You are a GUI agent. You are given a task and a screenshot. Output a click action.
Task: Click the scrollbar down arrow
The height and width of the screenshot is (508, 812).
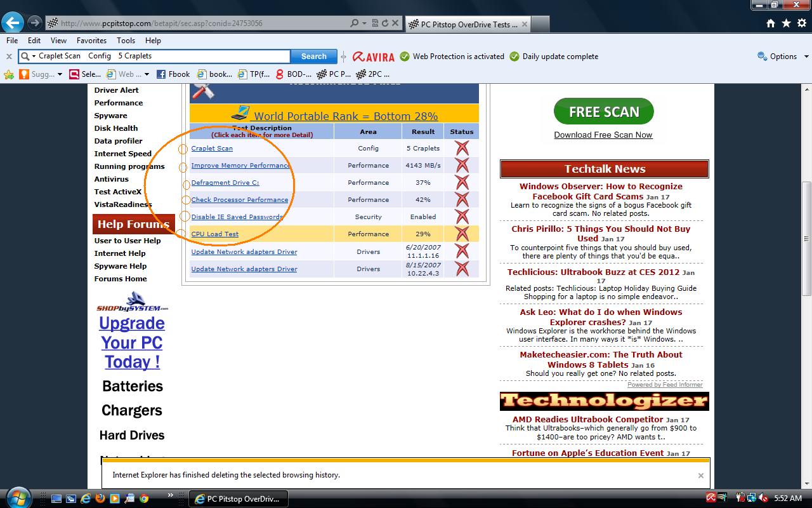pyautogui.click(x=806, y=483)
